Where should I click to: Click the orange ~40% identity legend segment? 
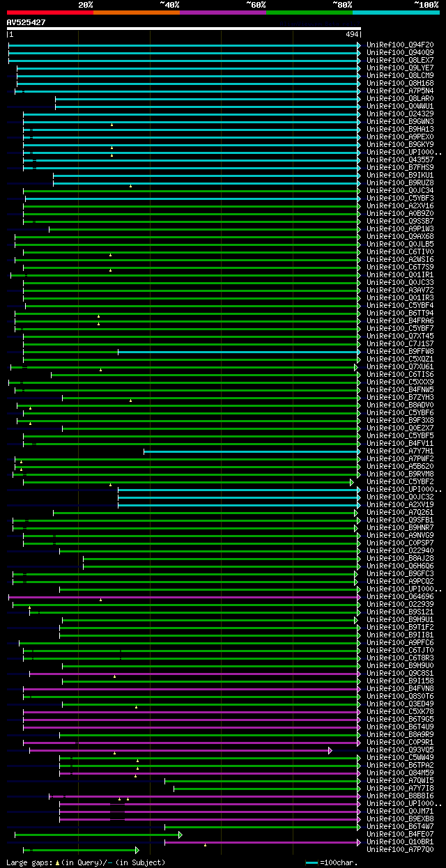tap(137, 13)
